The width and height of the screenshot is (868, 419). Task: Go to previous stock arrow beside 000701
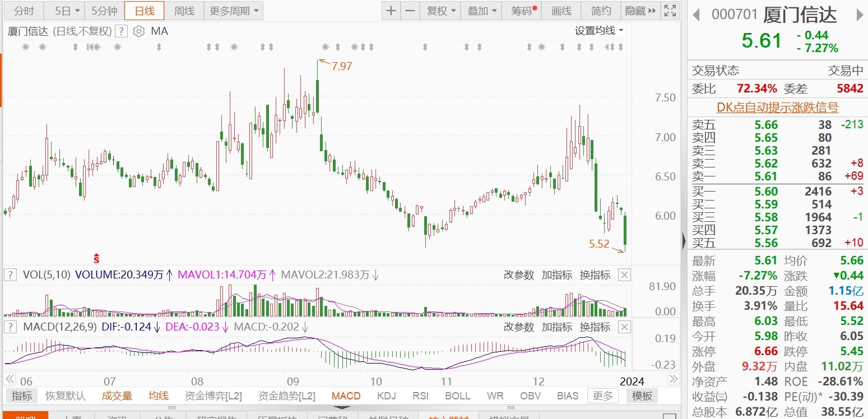pos(697,15)
